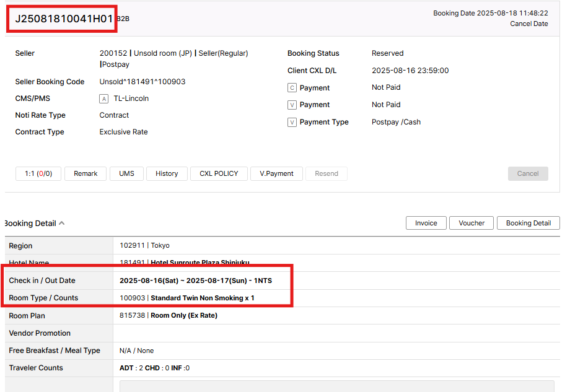The image size is (570, 392).
Task: Click the A icon beside TL-Lincoln
Action: coord(104,98)
